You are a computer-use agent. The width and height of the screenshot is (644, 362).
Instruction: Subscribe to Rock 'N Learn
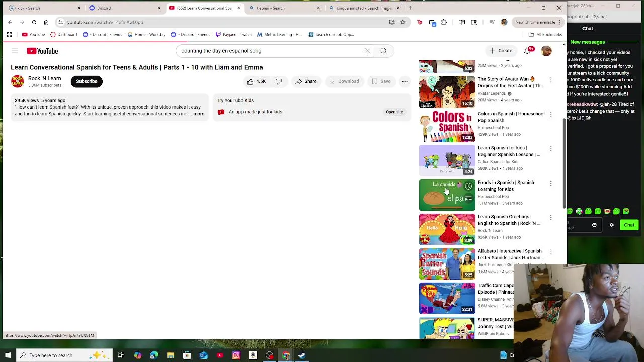coord(87,81)
